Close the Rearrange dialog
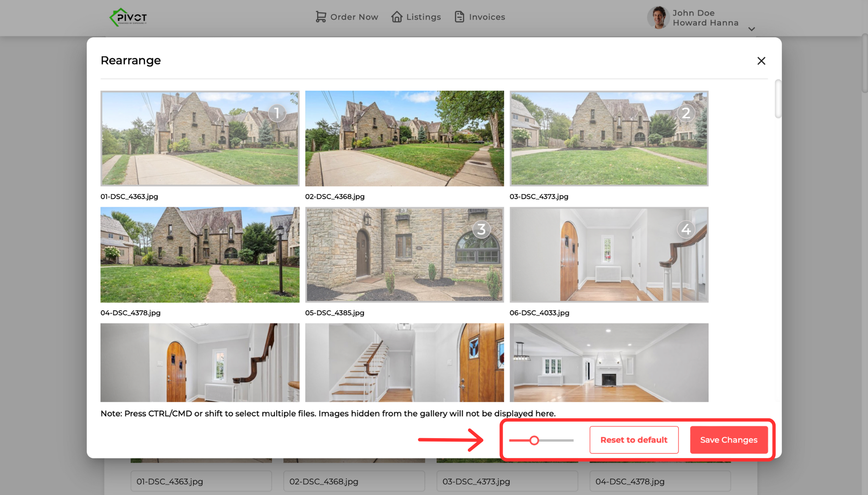 (761, 61)
